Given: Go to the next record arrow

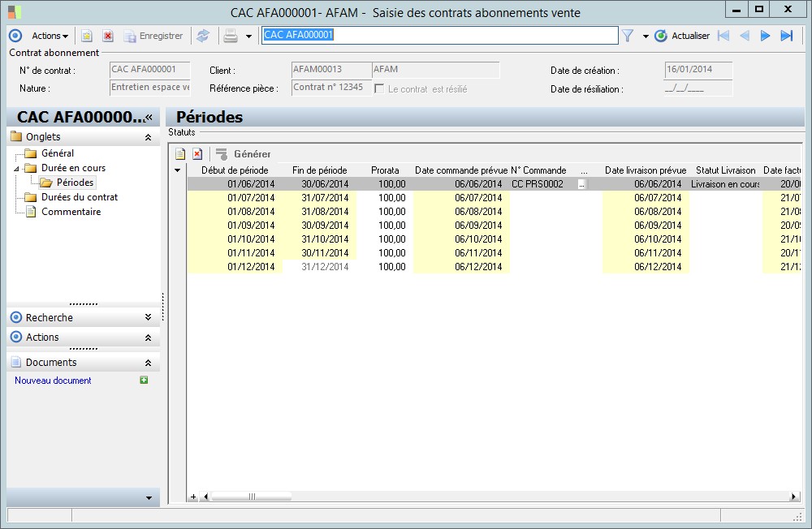Looking at the screenshot, I should click(x=765, y=36).
